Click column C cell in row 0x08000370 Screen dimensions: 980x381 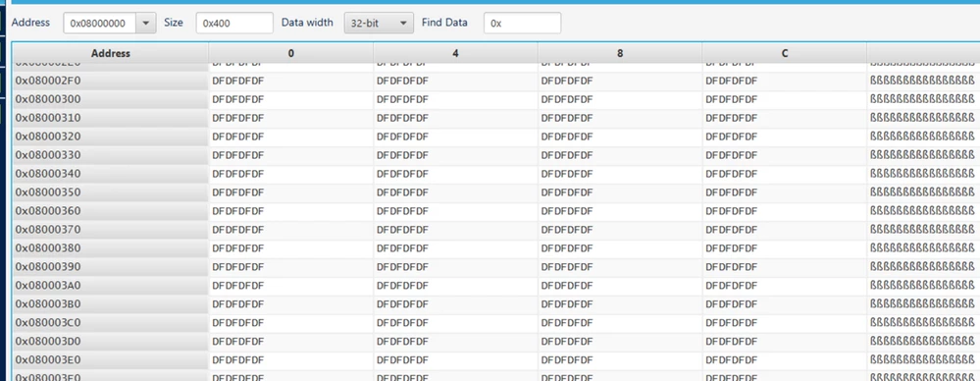pos(785,230)
